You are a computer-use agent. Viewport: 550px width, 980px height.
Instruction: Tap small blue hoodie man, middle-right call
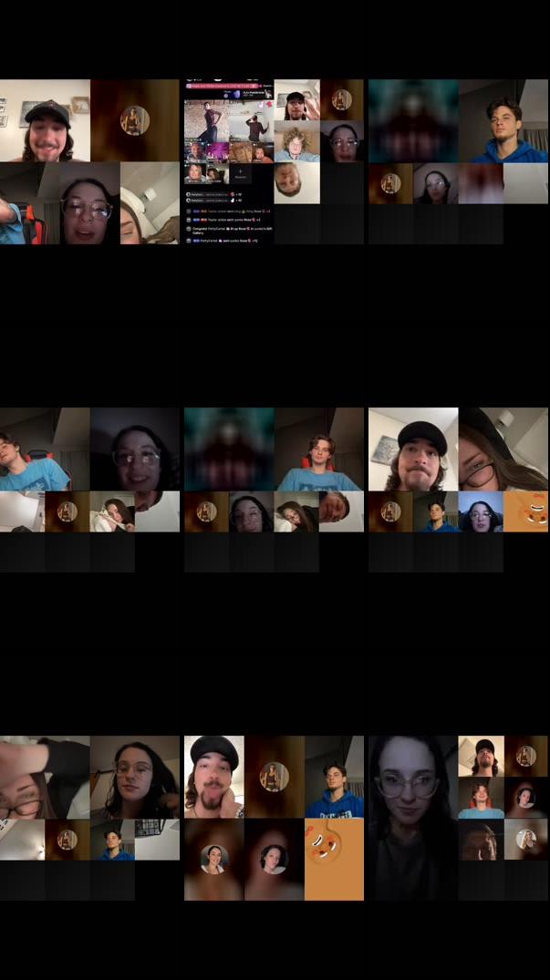coord(436,511)
